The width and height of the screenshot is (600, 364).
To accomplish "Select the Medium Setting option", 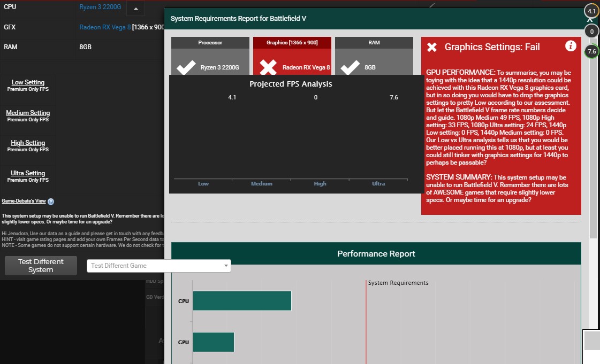I will point(28,113).
